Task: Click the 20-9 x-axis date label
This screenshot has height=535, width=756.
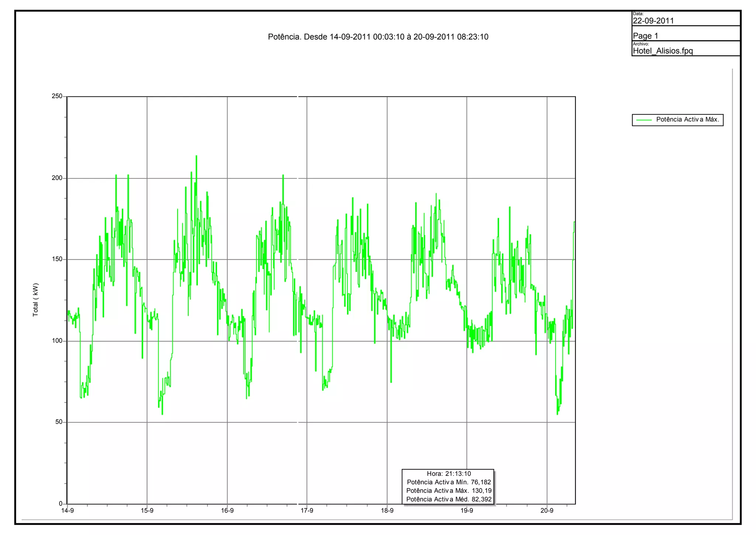Action: [x=547, y=511]
